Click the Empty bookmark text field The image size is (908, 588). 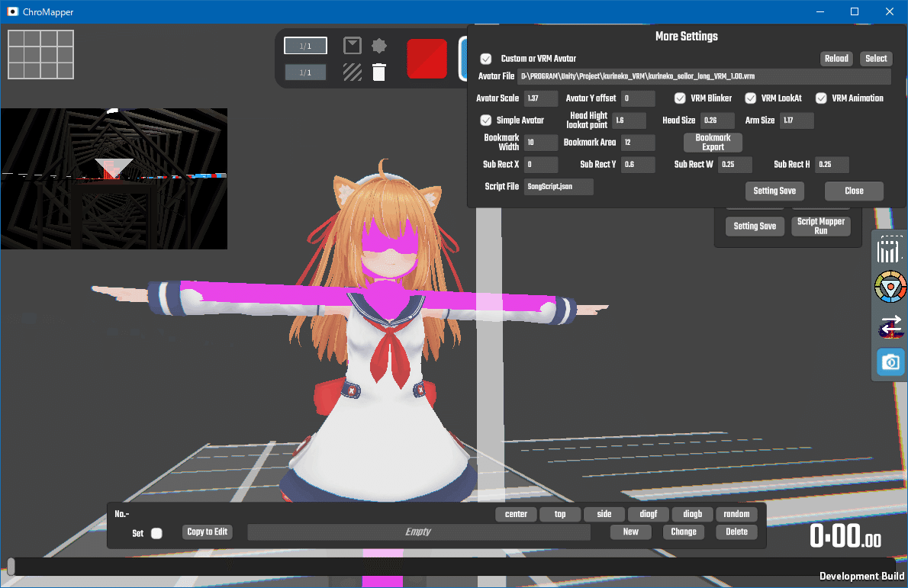click(x=419, y=532)
